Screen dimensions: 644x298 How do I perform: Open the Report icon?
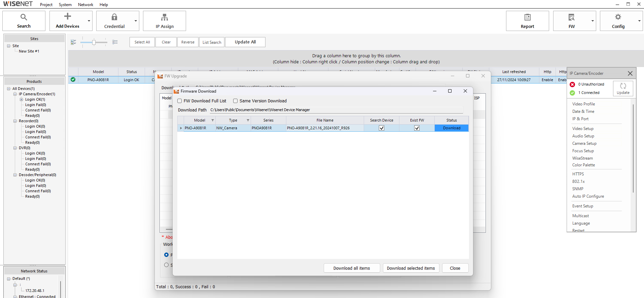click(527, 17)
